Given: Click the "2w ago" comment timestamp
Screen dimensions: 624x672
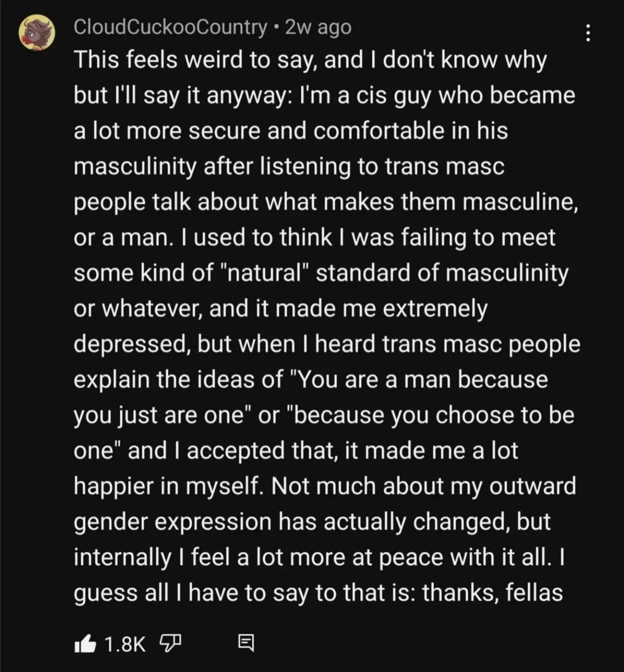Looking at the screenshot, I should pyautogui.click(x=318, y=27).
